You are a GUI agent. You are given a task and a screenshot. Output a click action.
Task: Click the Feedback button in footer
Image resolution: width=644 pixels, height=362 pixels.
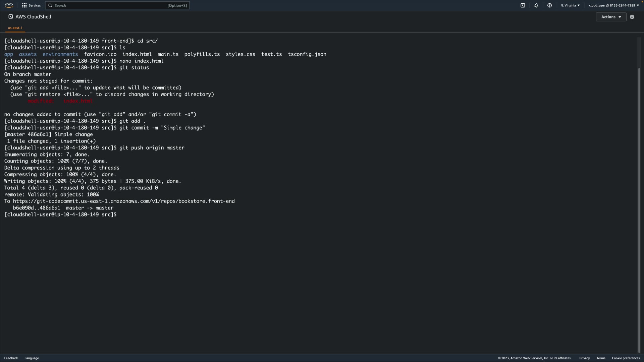pos(11,358)
